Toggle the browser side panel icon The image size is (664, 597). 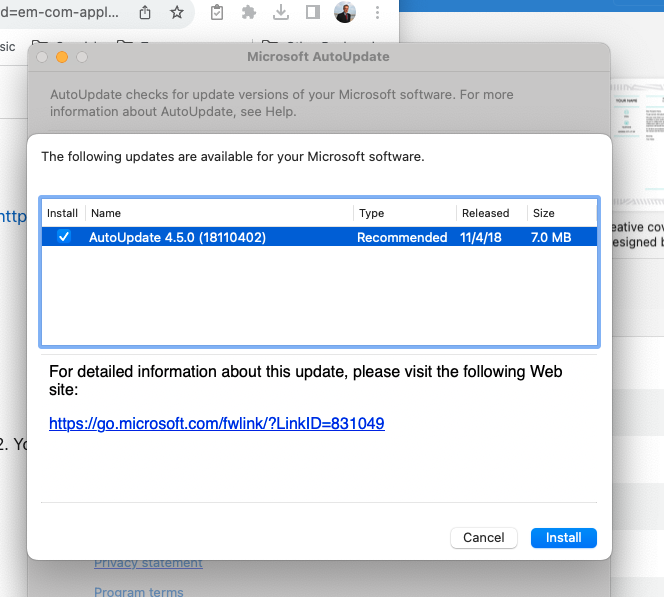pos(313,12)
